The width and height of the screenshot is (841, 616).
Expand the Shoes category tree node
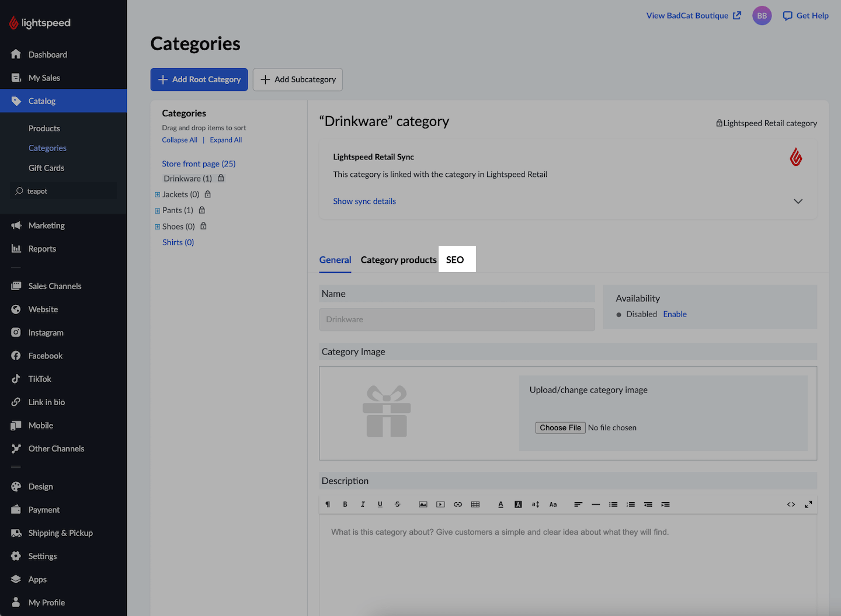pyautogui.click(x=157, y=227)
